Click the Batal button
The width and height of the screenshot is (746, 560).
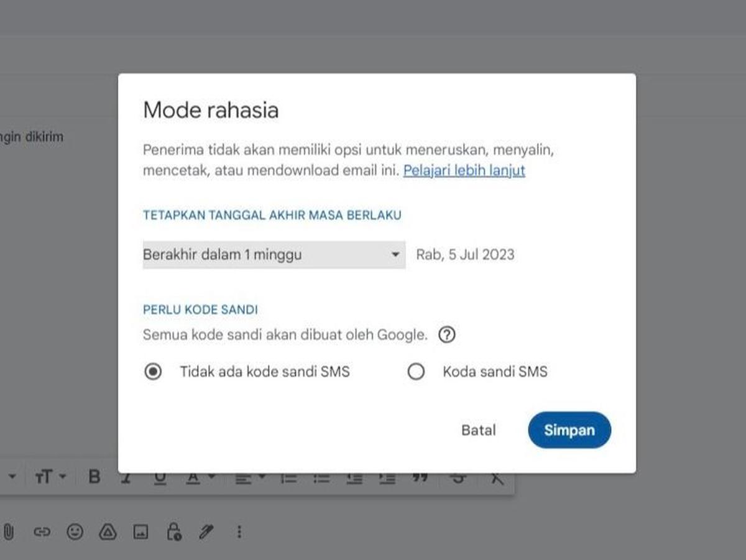[479, 430]
